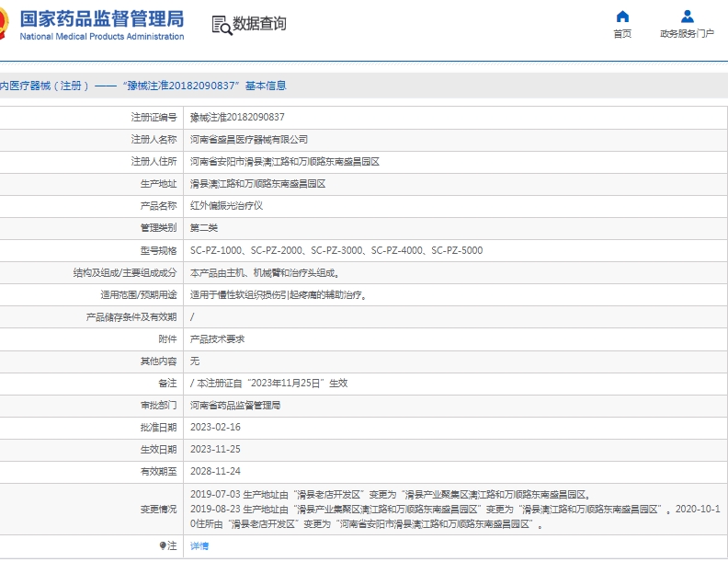Click the 注册人名称 label cell

pos(154,139)
